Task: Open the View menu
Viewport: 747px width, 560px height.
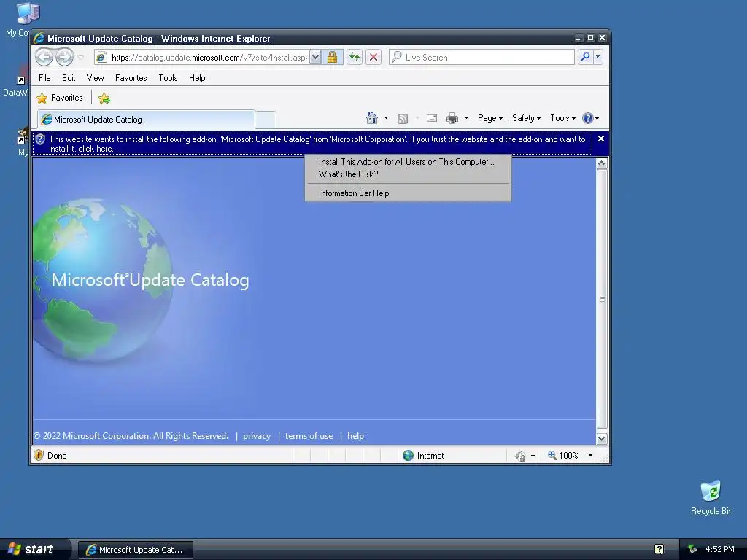Action: tap(96, 78)
